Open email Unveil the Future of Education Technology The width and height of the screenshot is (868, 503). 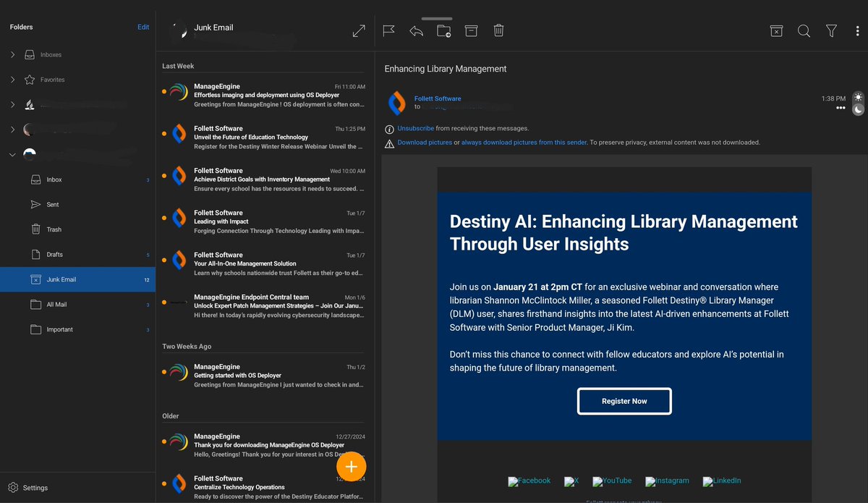tap(265, 137)
